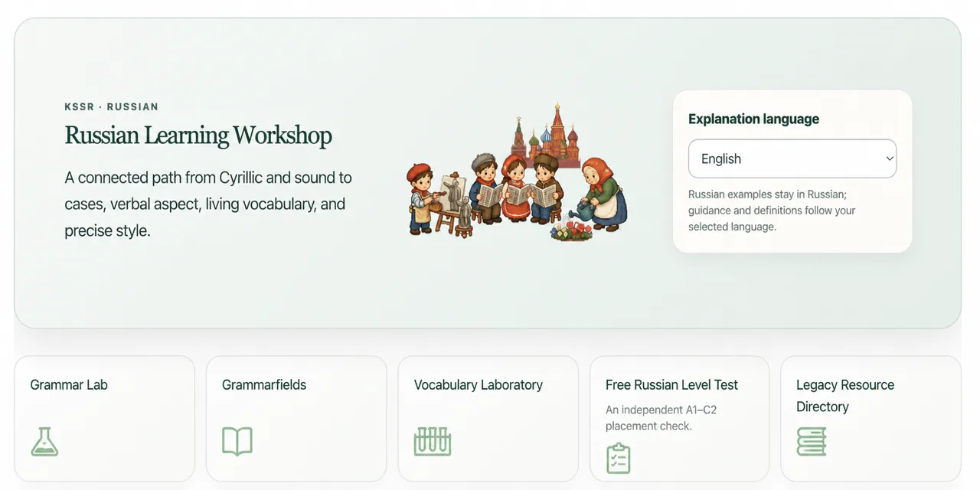Image resolution: width=980 pixels, height=490 pixels.
Task: Click the Level Test clipboard checklist icon
Action: pyautogui.click(x=618, y=458)
